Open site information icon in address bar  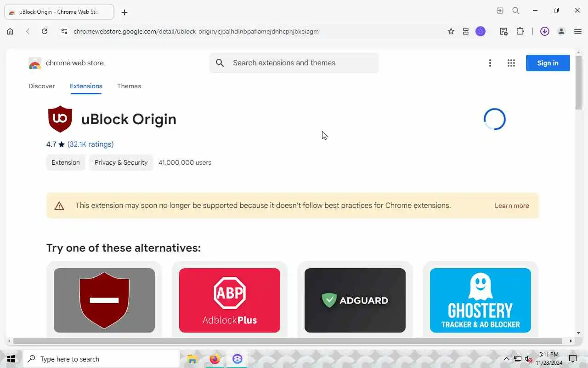[x=64, y=31]
